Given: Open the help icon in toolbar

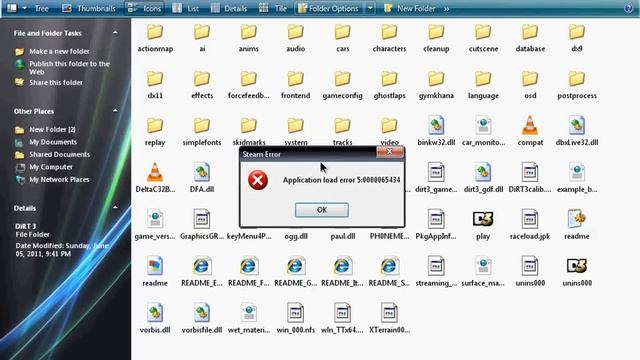Looking at the screenshot, I should [628, 8].
